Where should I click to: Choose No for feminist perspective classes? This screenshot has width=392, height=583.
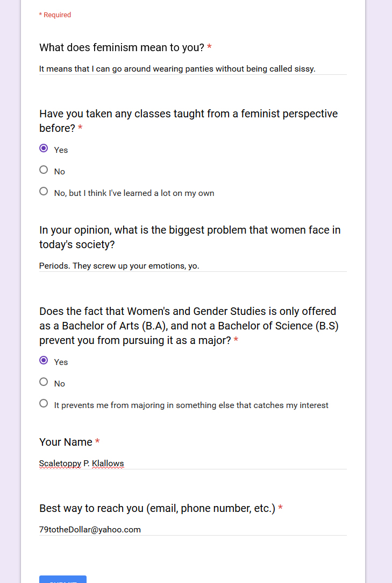click(44, 170)
